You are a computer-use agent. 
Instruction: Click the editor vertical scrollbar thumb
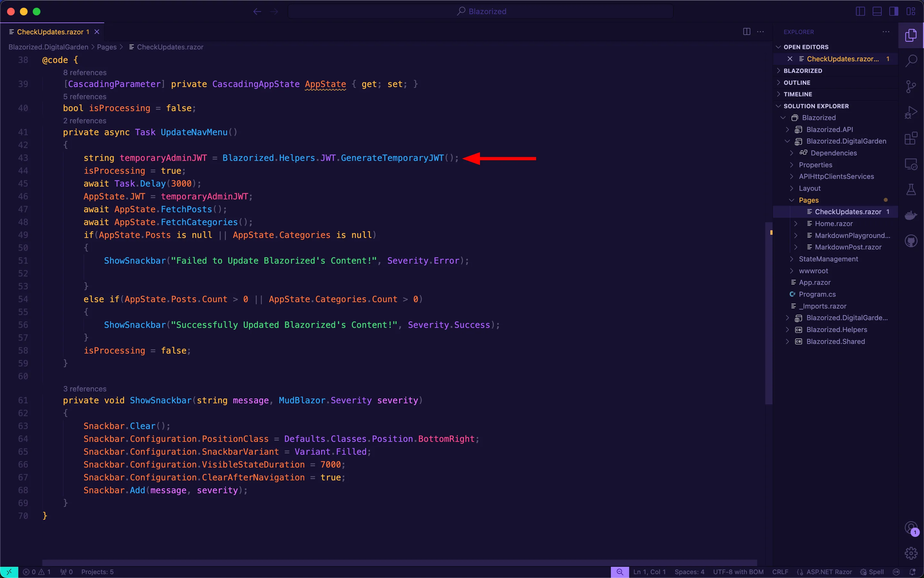pos(768,313)
